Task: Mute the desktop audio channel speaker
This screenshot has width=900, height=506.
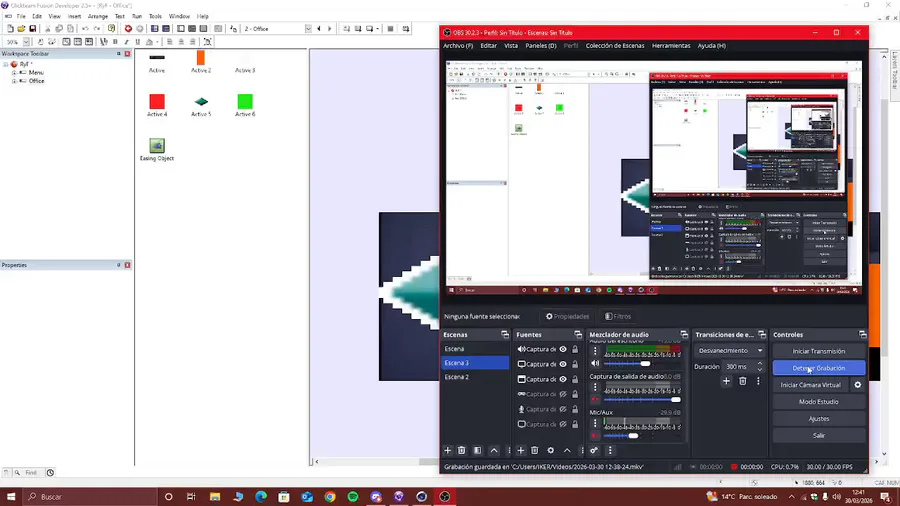Action: (x=595, y=363)
